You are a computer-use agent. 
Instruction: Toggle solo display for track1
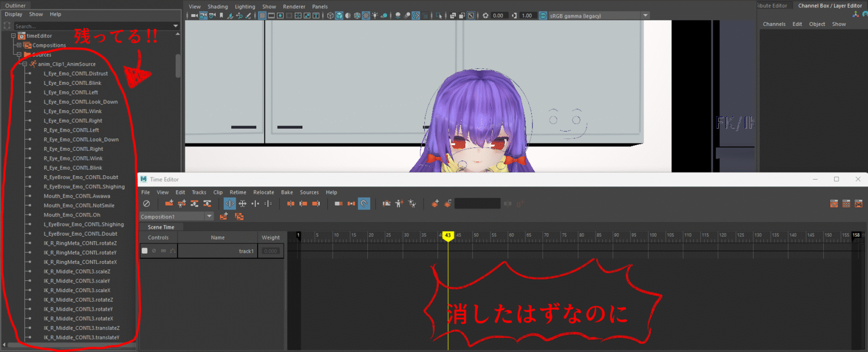[164, 251]
